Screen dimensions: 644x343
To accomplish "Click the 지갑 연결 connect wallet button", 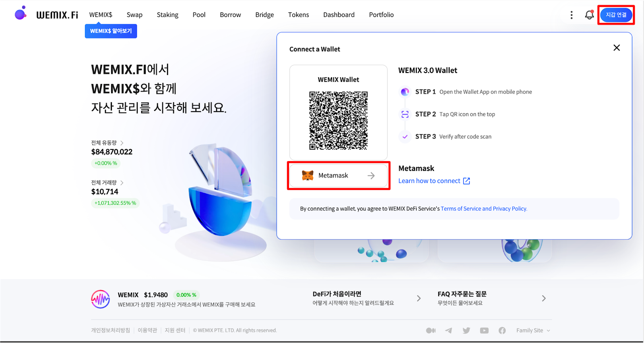I will (x=616, y=15).
